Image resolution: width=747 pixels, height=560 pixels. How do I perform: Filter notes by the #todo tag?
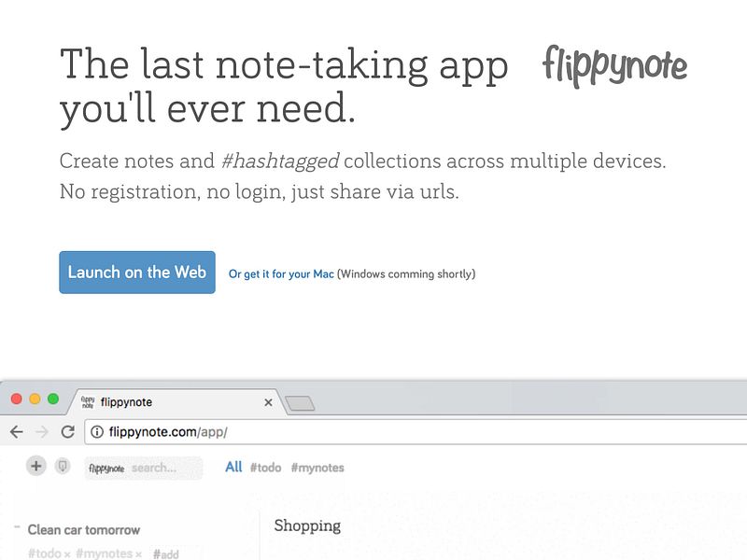click(265, 468)
